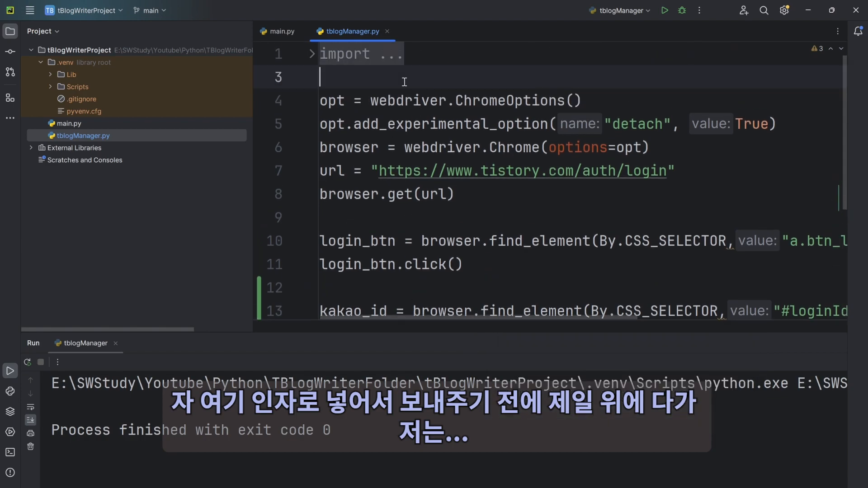
Task: Expand the Scripts folder
Action: pyautogui.click(x=51, y=87)
